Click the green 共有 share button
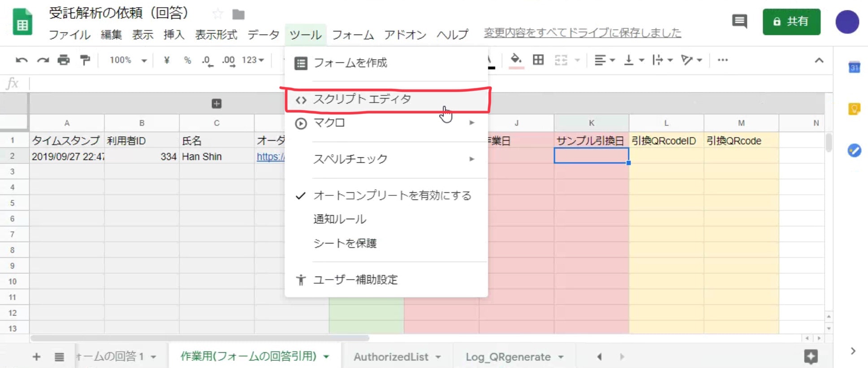The width and height of the screenshot is (868, 368). (x=791, y=22)
